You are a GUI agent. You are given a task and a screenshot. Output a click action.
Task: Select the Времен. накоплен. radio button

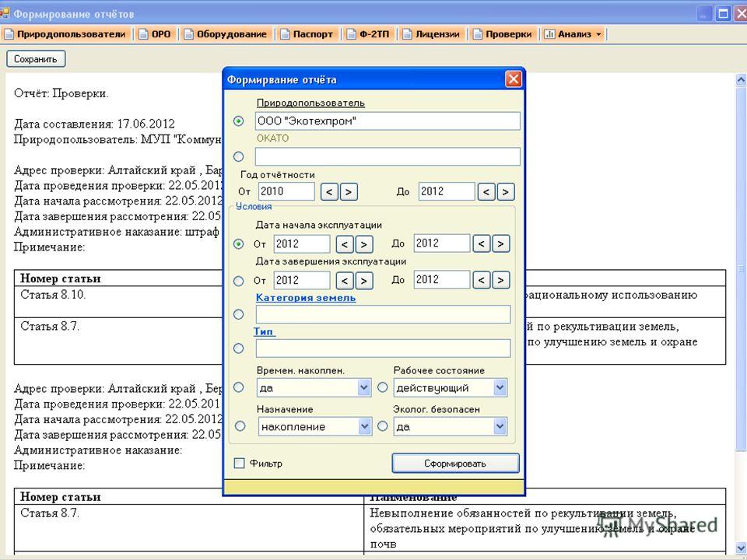point(239,387)
